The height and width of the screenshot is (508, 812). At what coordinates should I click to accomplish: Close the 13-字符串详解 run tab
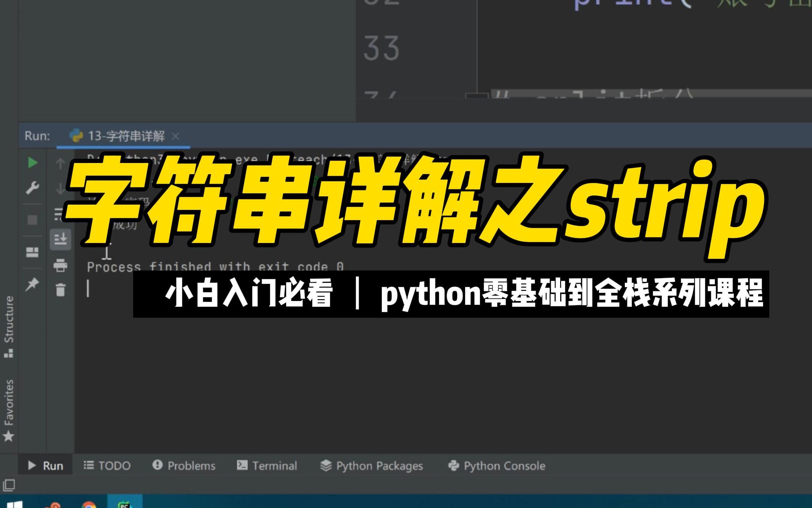[x=175, y=136]
